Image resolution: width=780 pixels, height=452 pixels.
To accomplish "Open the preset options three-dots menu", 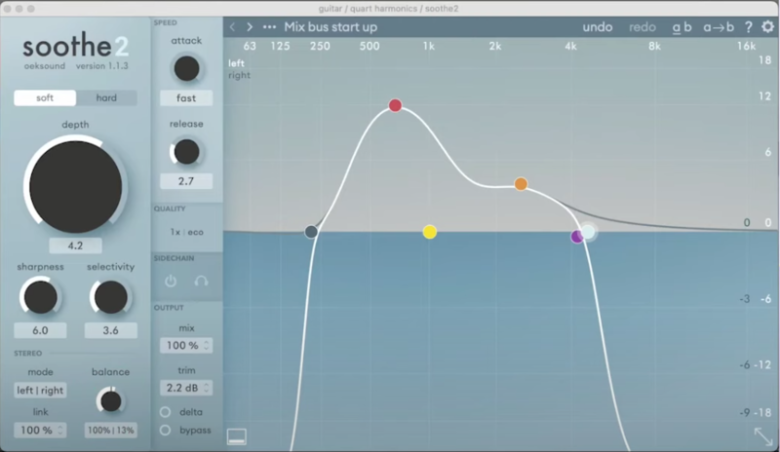I will 269,27.
